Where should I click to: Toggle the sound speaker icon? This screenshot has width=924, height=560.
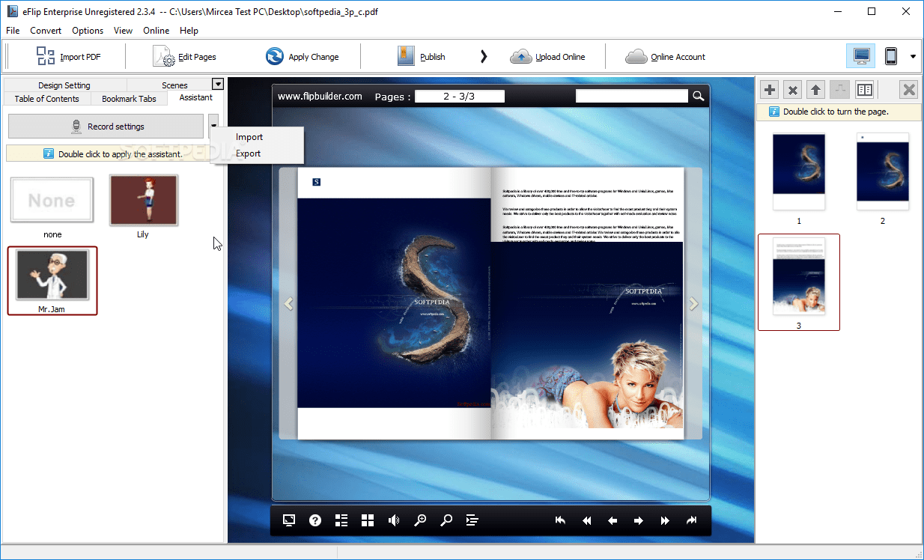pos(394,520)
